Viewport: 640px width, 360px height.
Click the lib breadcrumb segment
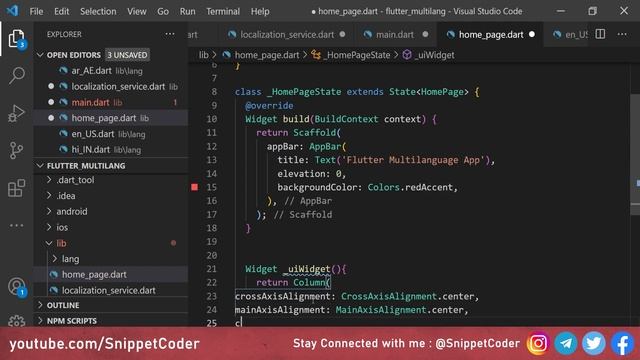[204, 55]
